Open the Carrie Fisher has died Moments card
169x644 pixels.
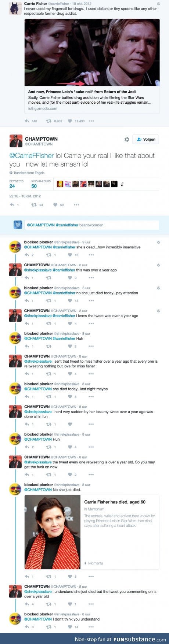tap(92, 532)
